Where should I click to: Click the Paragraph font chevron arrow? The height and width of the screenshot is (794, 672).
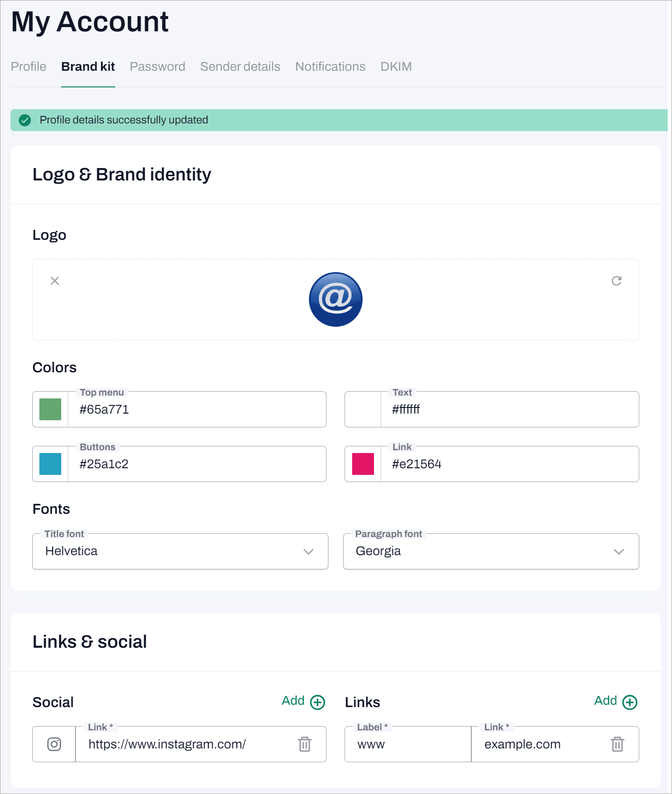(619, 551)
